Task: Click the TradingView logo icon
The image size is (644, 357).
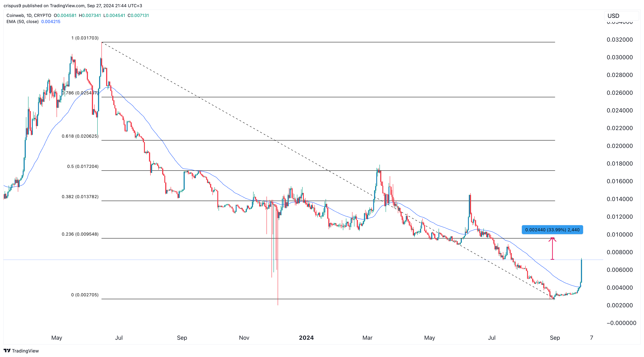Action: pos(7,351)
